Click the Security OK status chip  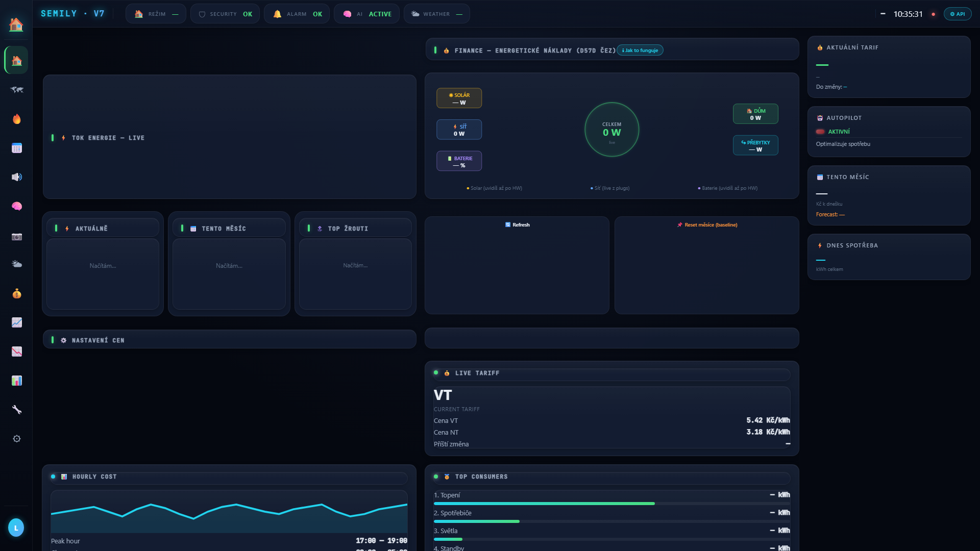(x=225, y=14)
